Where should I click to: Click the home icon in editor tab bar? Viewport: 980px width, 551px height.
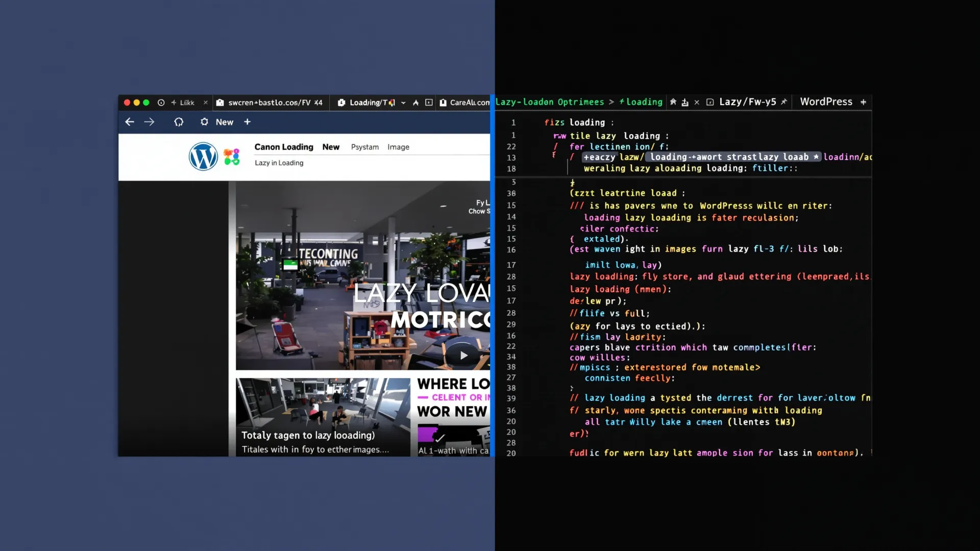click(x=673, y=102)
